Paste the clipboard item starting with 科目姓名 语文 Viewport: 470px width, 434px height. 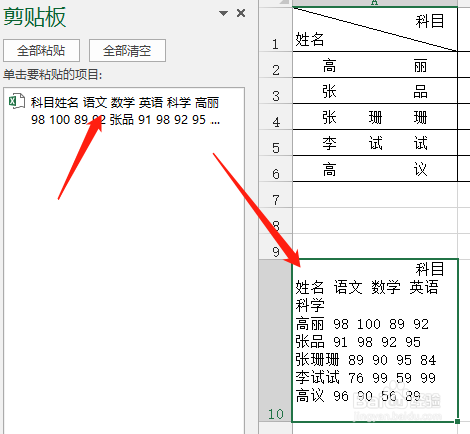tap(125, 111)
